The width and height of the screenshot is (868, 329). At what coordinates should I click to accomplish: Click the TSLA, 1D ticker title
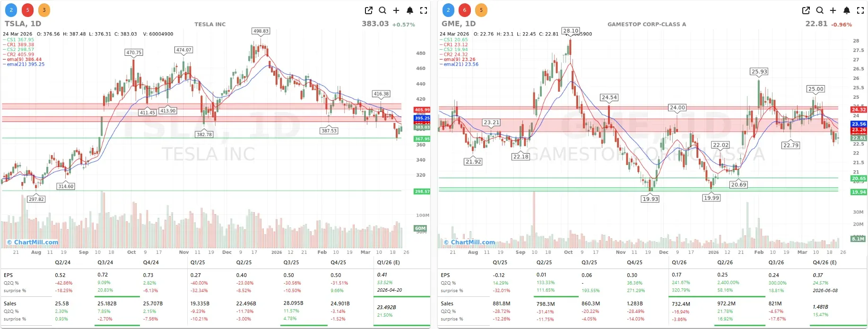pyautogui.click(x=23, y=24)
